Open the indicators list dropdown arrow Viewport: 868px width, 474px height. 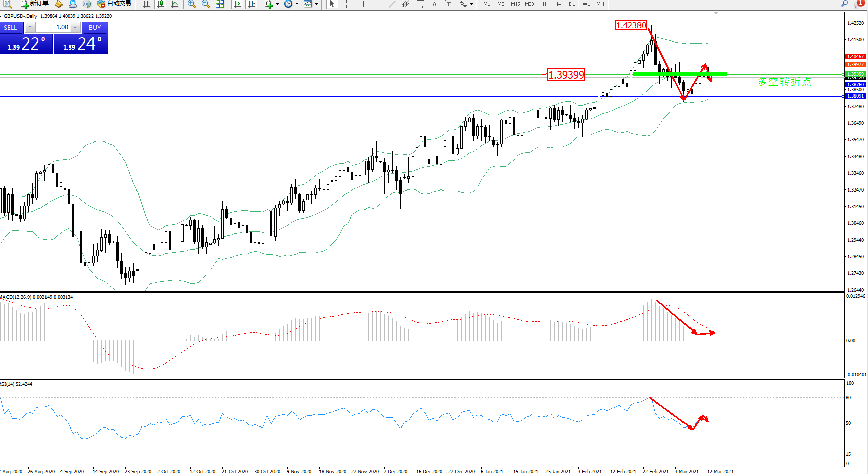[x=277, y=4]
